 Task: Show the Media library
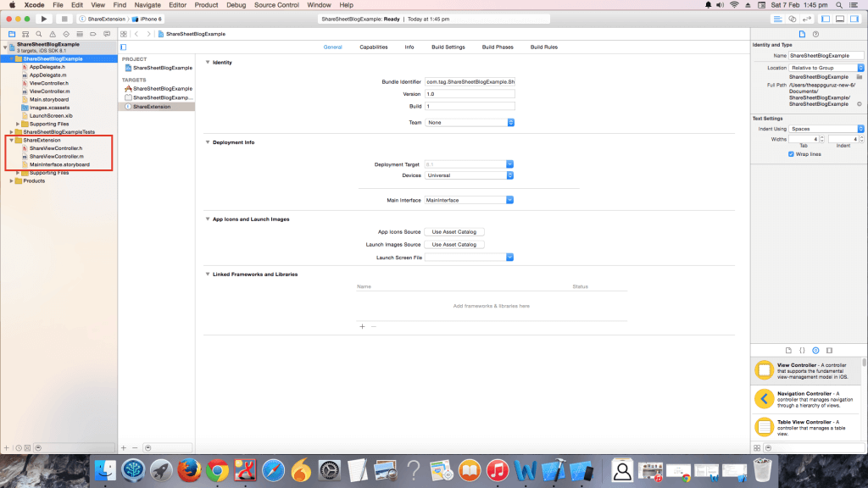coord(829,350)
